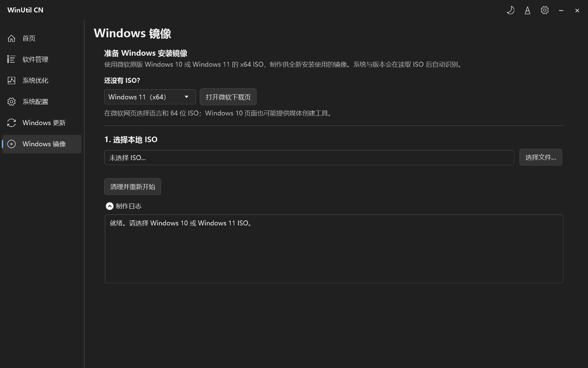Screen dimensions: 588x368
Task: Click the gear icon next to 系统配置
Action: point(11,102)
